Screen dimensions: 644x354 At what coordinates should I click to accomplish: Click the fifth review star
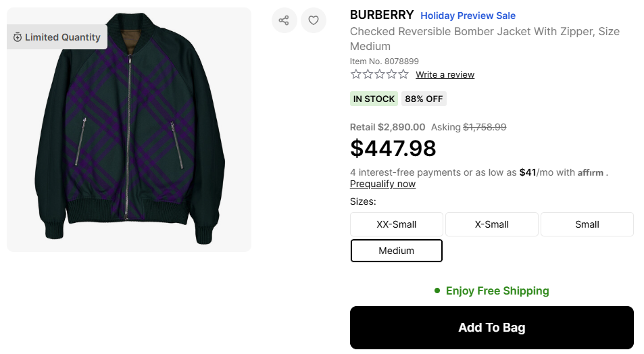pos(403,74)
